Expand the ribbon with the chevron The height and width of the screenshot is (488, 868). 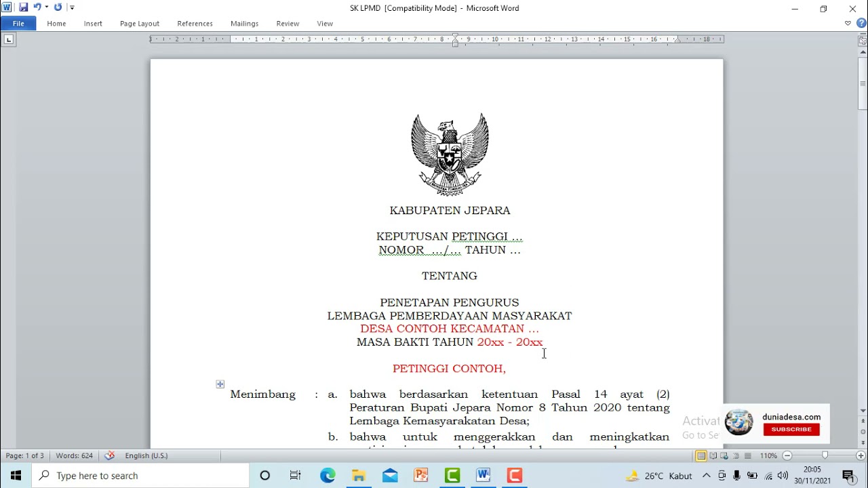point(848,23)
